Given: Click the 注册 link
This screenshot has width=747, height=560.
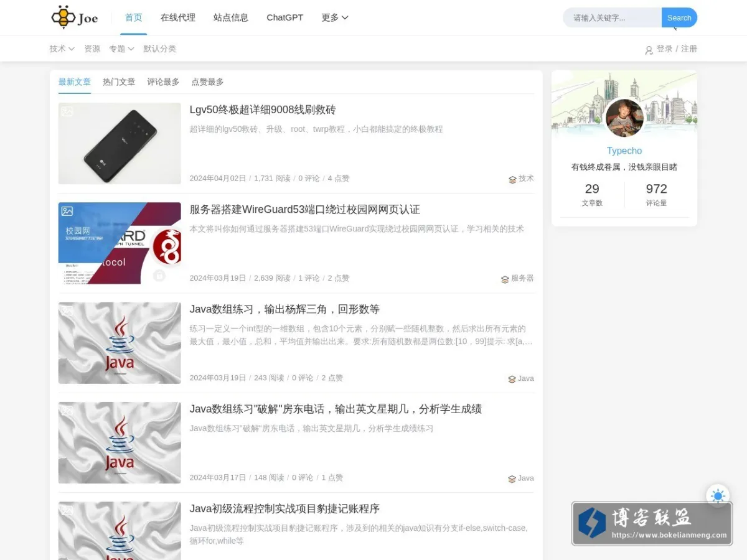Looking at the screenshot, I should tap(689, 49).
